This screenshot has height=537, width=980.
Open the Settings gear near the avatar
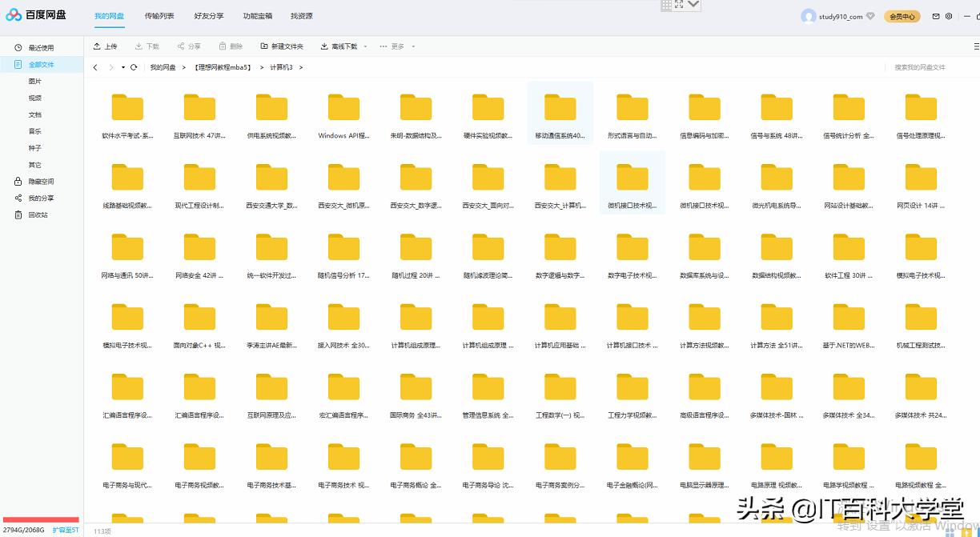click(x=948, y=16)
